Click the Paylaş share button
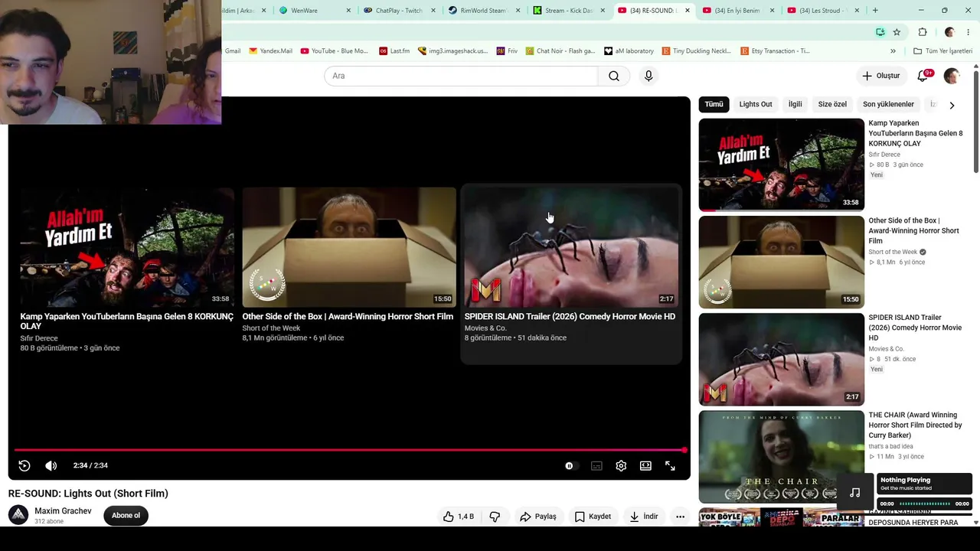Screen dimensions: 980x551 pos(538,517)
